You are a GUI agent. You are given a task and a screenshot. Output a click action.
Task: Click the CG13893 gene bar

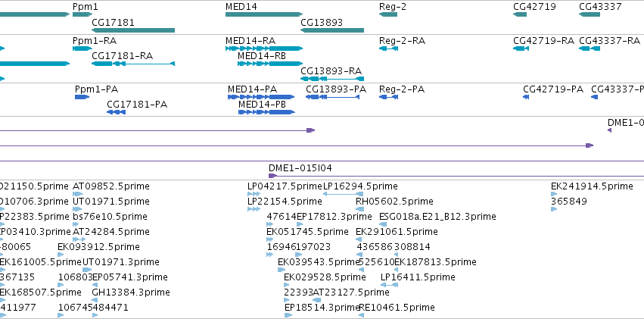pos(332,30)
